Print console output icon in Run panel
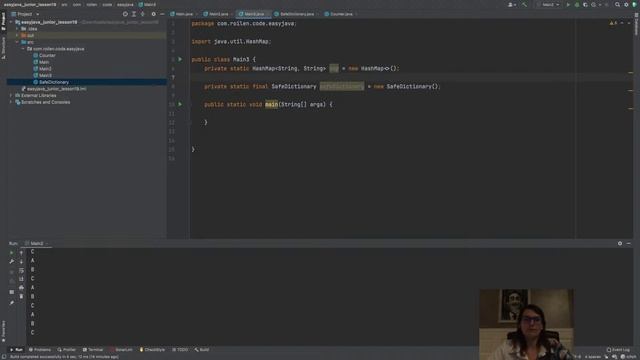Viewport: 640px width, 360px height. [x=21, y=287]
